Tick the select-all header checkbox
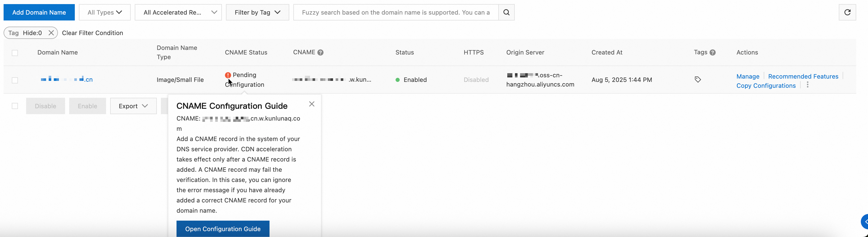 [15, 53]
